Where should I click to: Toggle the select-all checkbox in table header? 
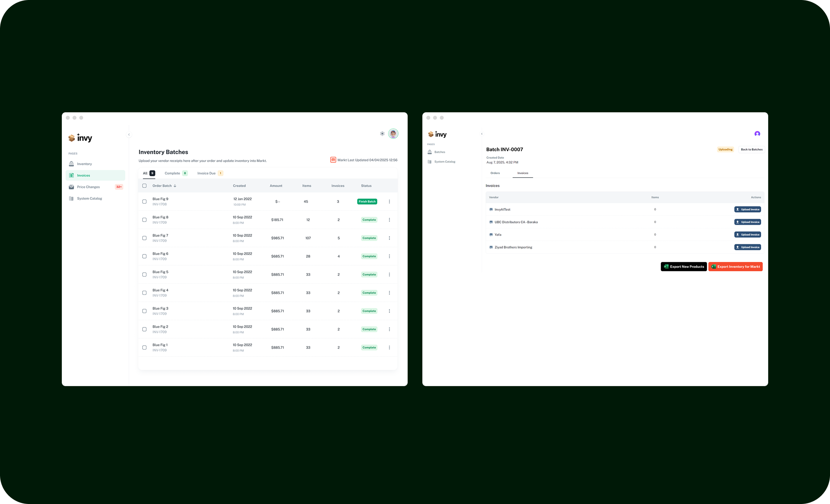click(145, 186)
